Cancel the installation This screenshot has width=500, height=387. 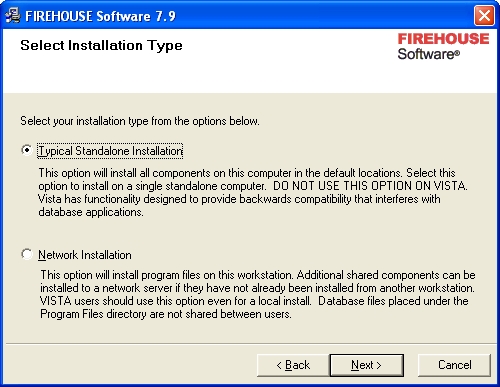click(454, 365)
